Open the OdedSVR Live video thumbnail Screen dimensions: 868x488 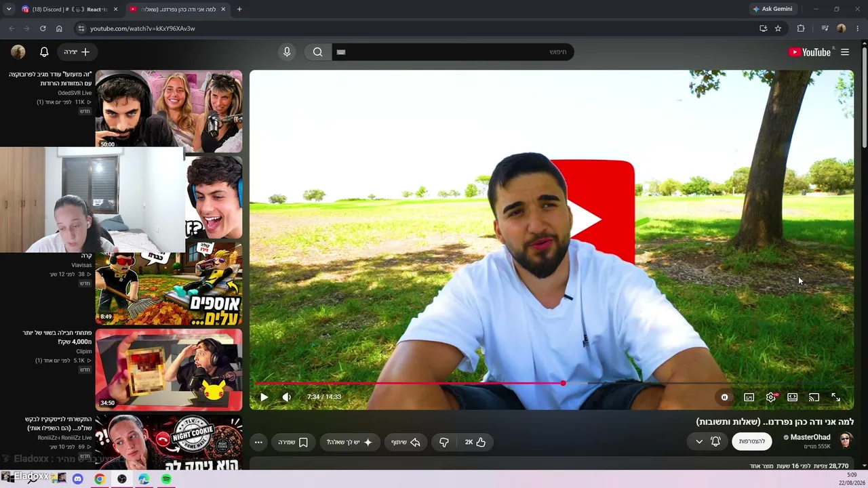tap(169, 110)
